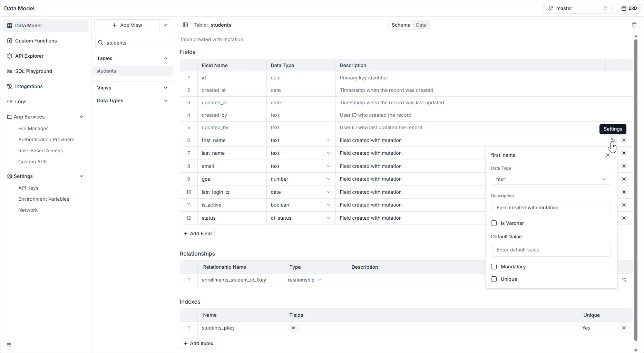Enable the Is Varchar checkbox
Viewport: 644px width, 353px height.
pyautogui.click(x=494, y=223)
